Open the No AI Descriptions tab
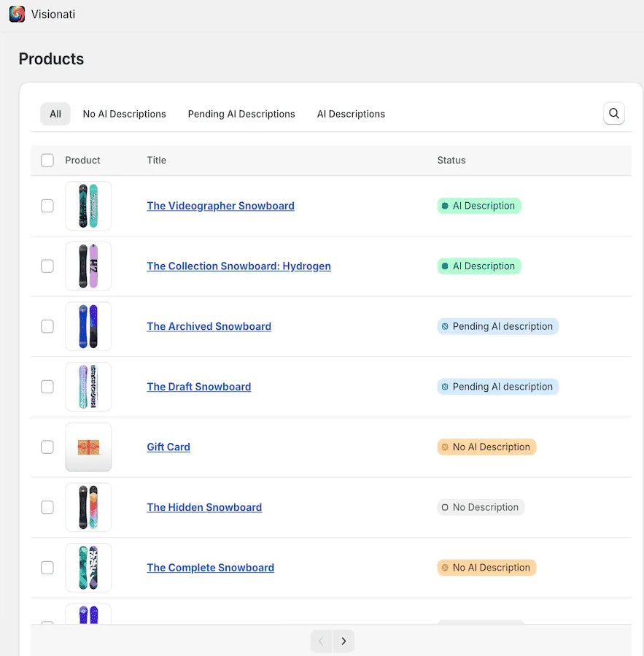Viewport: 644px width, 656px height. (124, 114)
